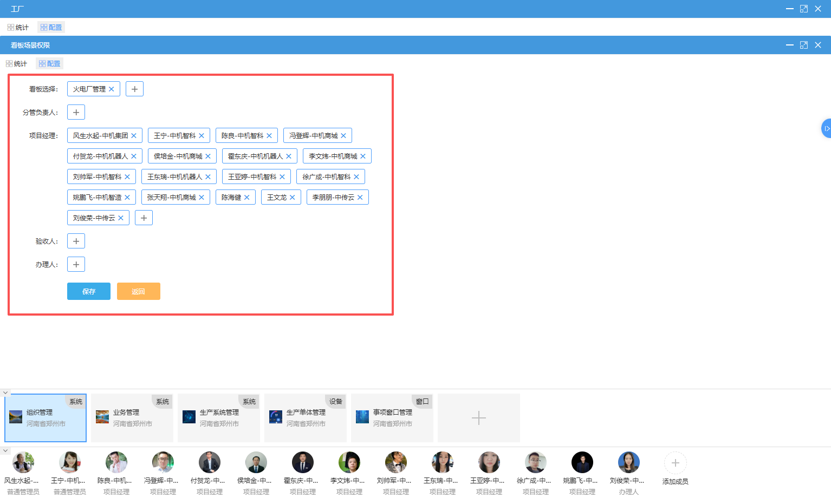Collapse the members row chevron
This screenshot has height=504, width=831.
[5, 450]
